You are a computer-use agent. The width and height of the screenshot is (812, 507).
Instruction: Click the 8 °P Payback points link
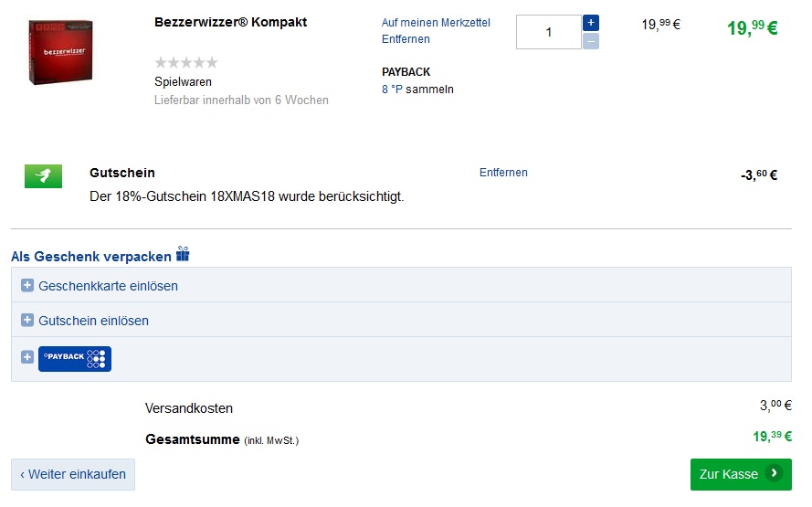392,90
